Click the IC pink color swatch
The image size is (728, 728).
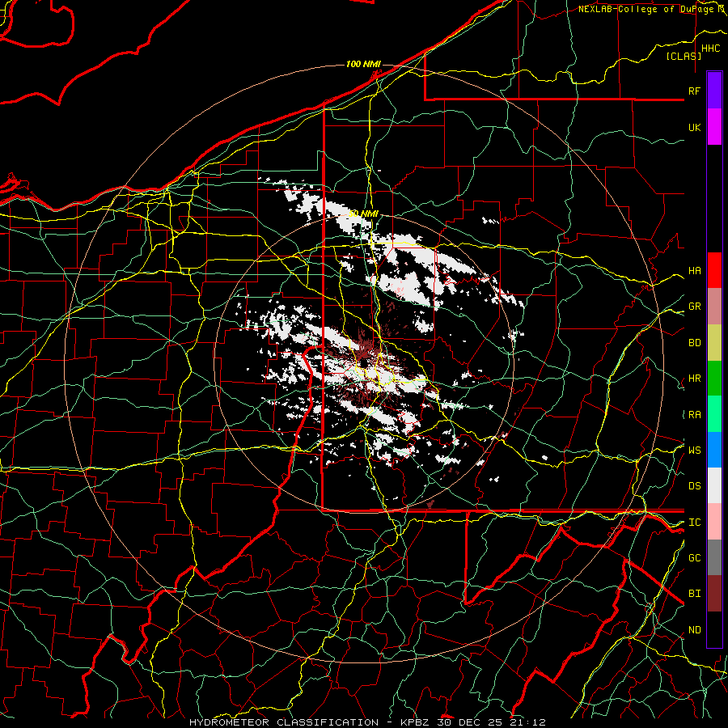tap(714, 522)
